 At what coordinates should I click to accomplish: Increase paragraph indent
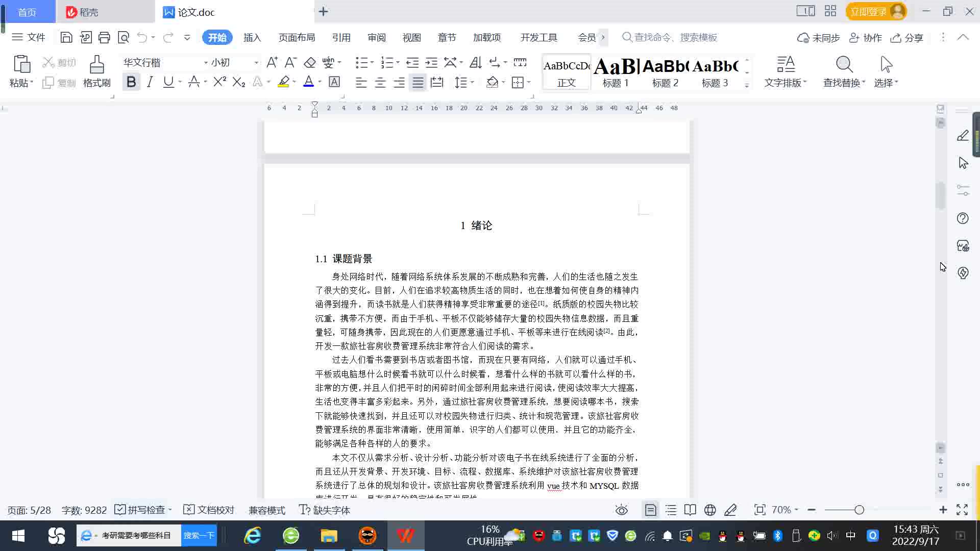pos(431,62)
